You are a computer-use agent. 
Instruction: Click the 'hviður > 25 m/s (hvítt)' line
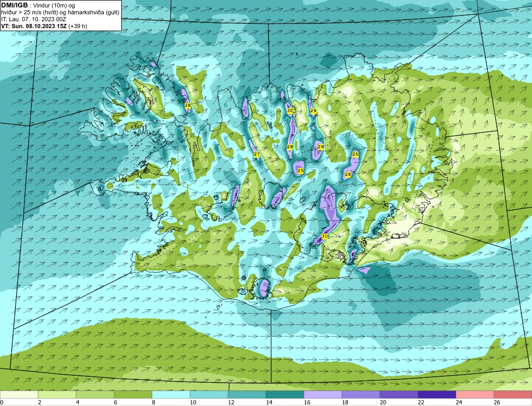pos(29,12)
